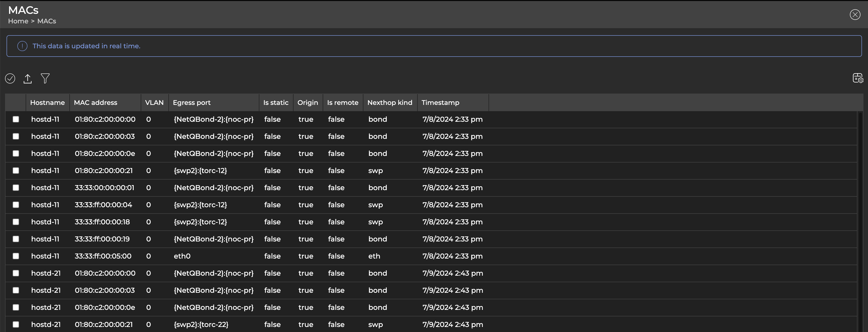Check the box for MAC 01:80:c2:00:00:21 on hostd-11
The height and width of the screenshot is (332, 868).
tap(16, 170)
